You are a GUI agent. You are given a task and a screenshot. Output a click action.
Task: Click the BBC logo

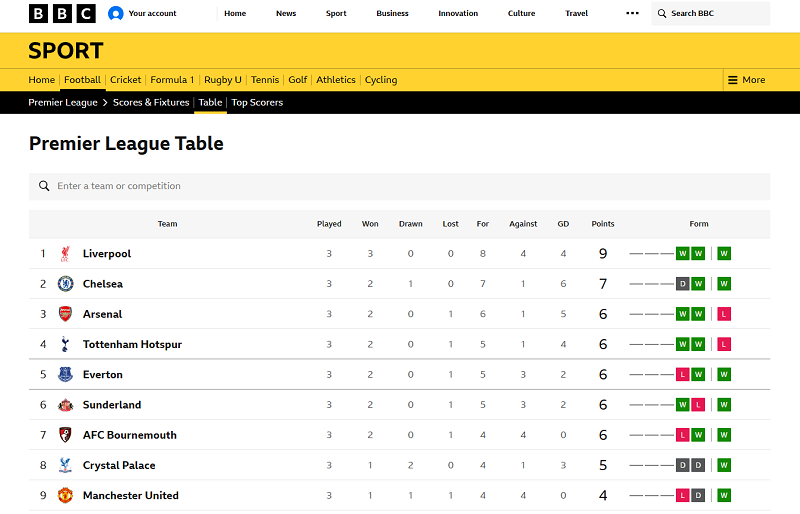[62, 13]
